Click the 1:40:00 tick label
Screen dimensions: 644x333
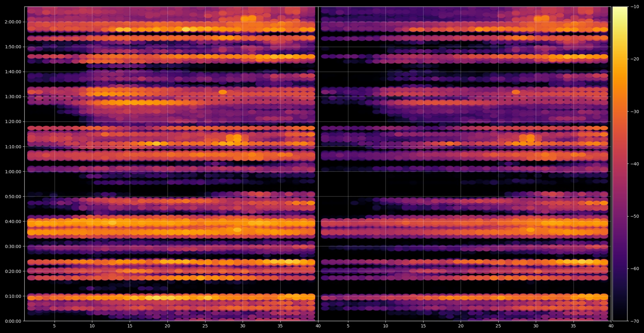[13, 72]
